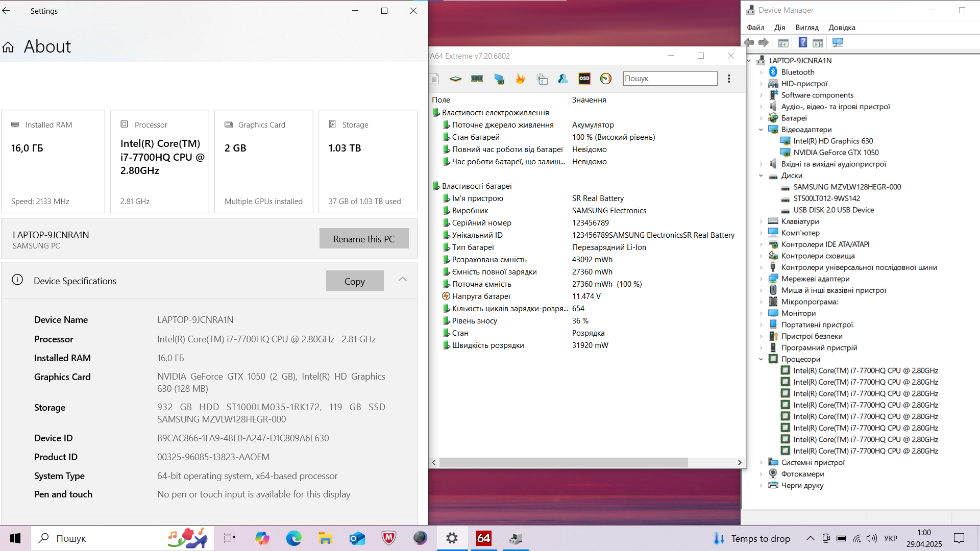
Task: Open the Довідка menu in Device Manager
Action: pos(842,28)
